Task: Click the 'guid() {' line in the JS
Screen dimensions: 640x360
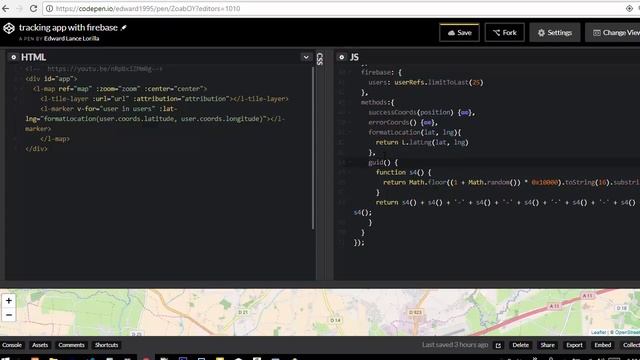Action: click(383, 162)
